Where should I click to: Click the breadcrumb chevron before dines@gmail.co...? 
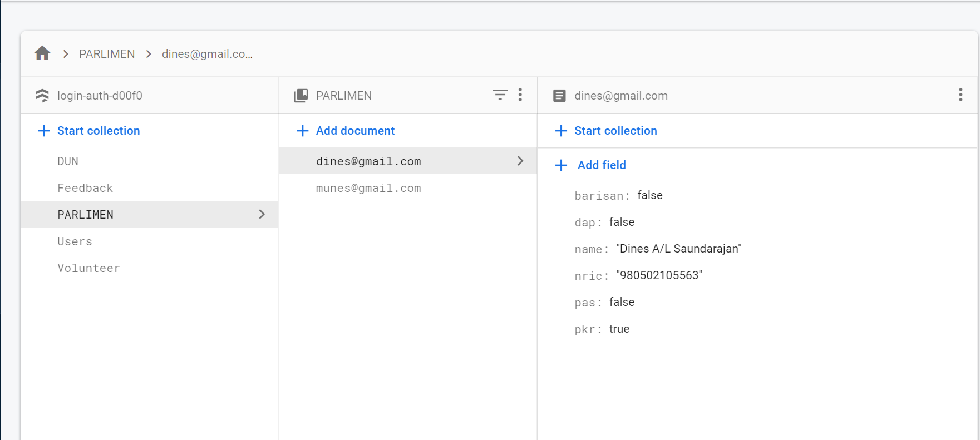click(x=149, y=54)
